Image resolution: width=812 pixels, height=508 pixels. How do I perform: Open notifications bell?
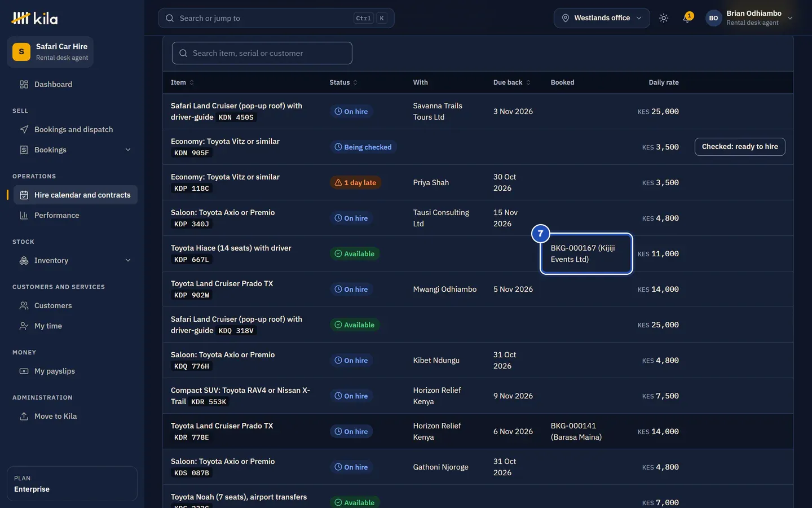(687, 18)
